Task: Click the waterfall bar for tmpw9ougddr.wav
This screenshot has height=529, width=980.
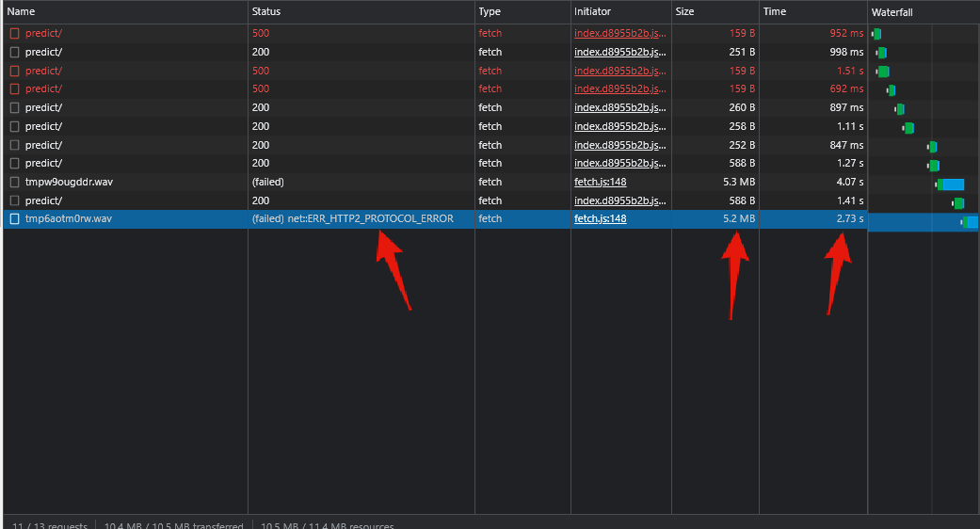Action: point(950,184)
